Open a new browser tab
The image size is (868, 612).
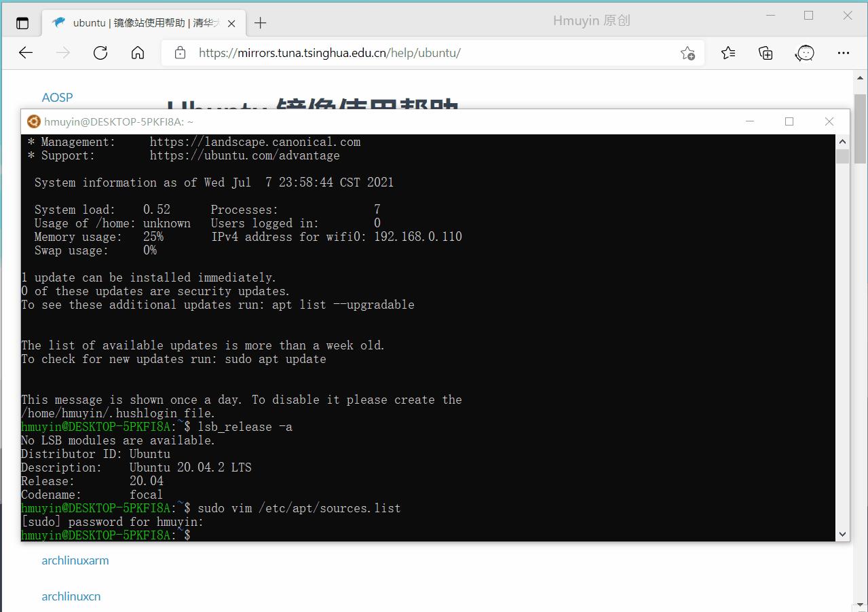260,22
